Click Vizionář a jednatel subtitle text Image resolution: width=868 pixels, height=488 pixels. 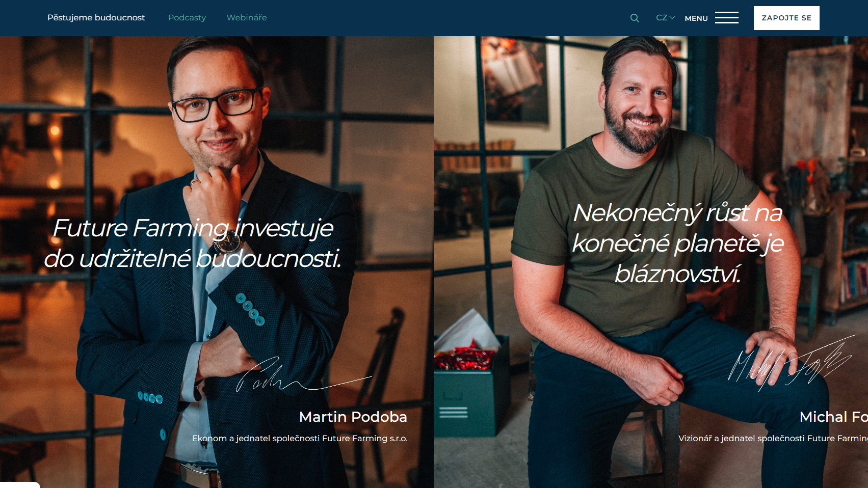773,438
